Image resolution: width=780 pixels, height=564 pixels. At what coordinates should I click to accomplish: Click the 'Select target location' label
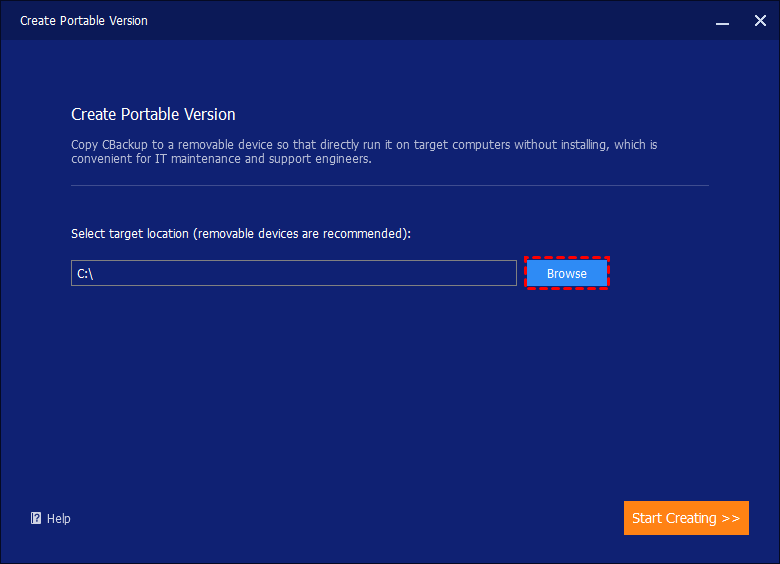pos(130,233)
